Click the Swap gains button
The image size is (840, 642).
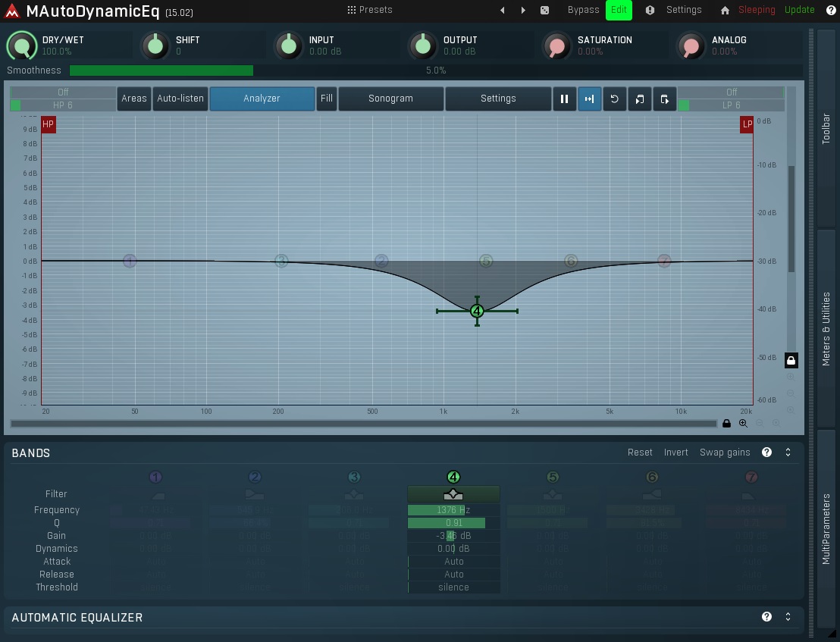724,452
